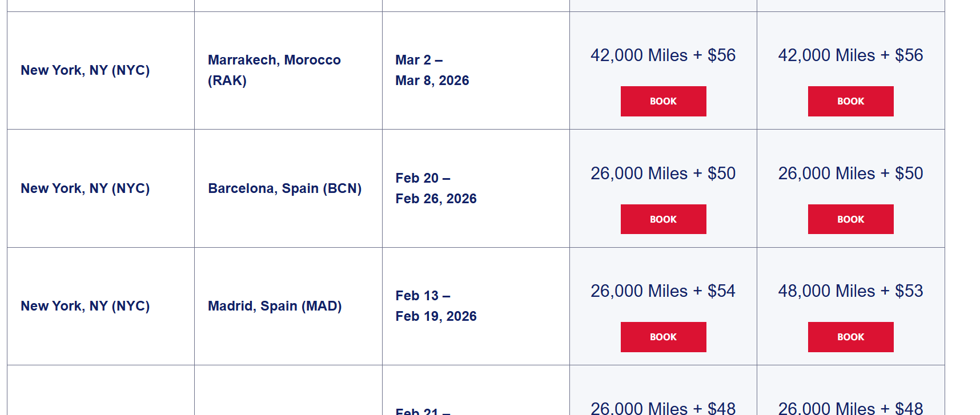
Task: Select Marrakech, Morocco (RAK) destination text
Action: point(274,70)
